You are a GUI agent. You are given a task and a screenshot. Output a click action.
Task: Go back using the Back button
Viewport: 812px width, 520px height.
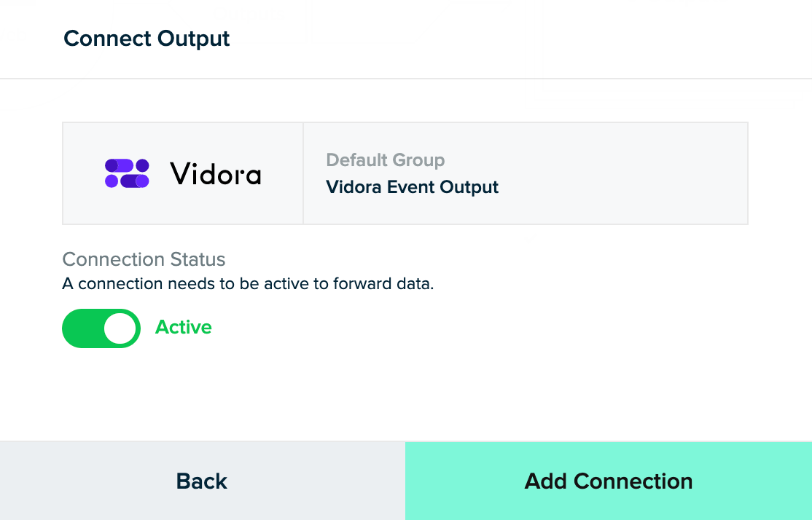(x=203, y=481)
